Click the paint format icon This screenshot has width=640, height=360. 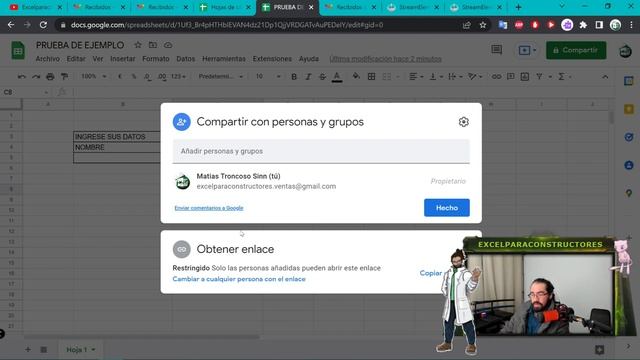[x=64, y=76]
